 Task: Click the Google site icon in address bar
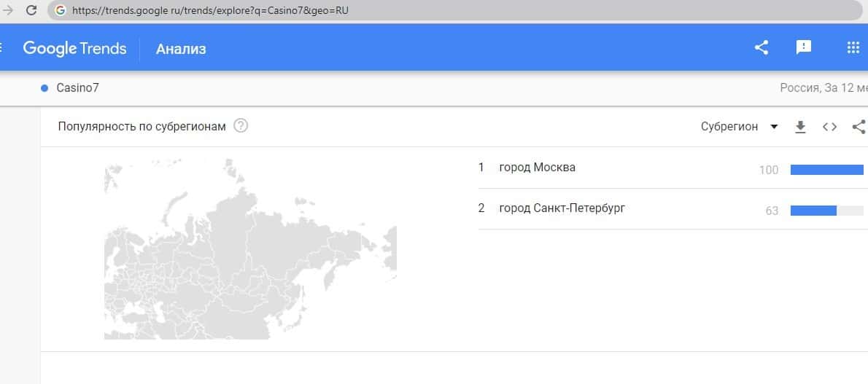60,11
